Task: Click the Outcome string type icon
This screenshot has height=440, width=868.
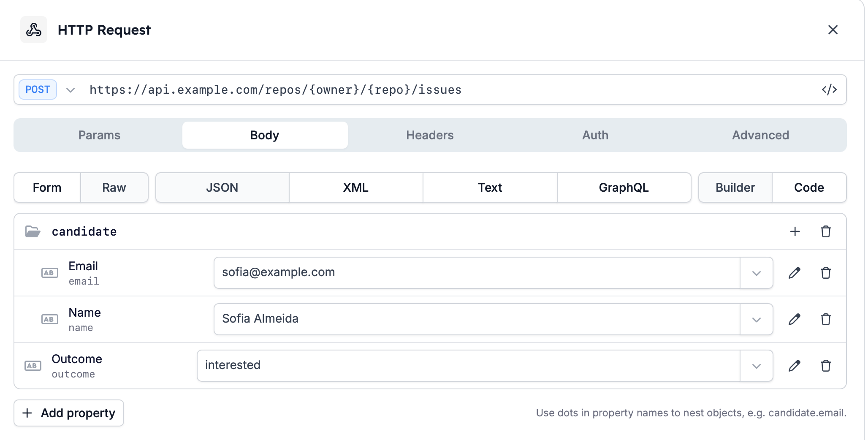Action: [33, 366]
